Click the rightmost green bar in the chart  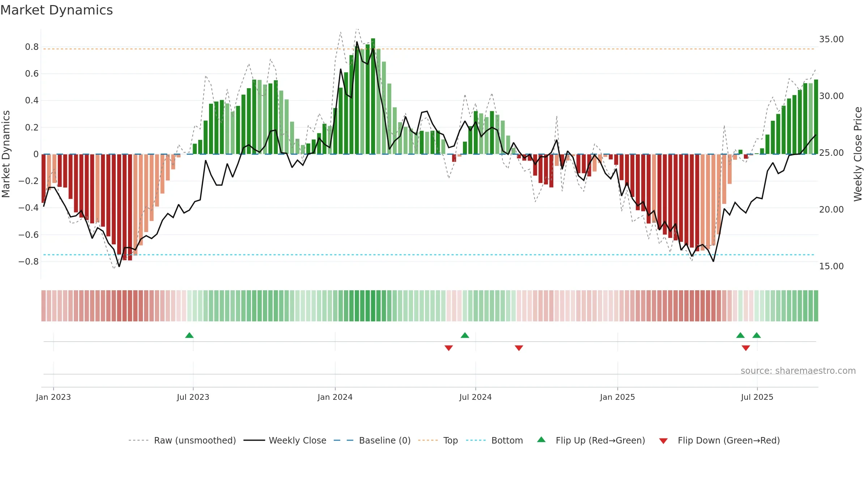[x=816, y=117]
